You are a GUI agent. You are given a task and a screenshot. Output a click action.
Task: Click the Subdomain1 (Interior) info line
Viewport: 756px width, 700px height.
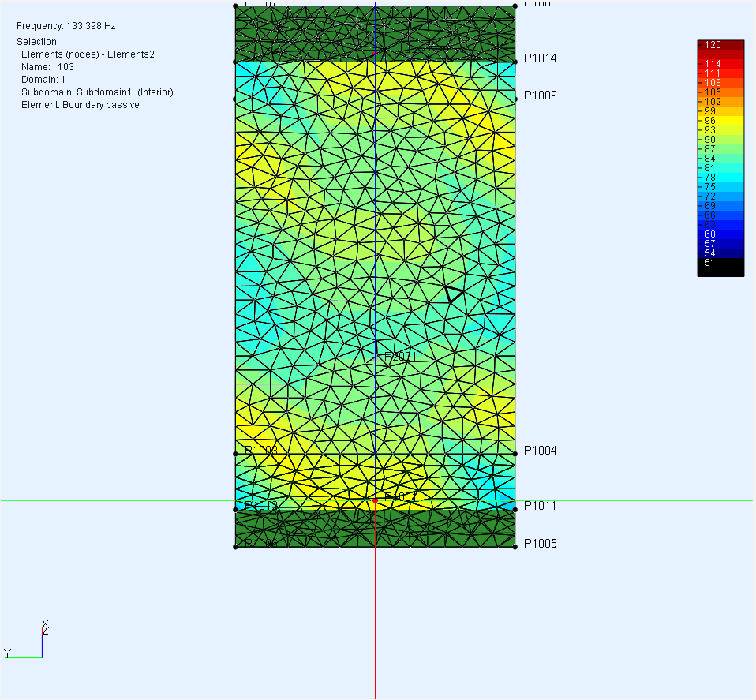coord(97,92)
